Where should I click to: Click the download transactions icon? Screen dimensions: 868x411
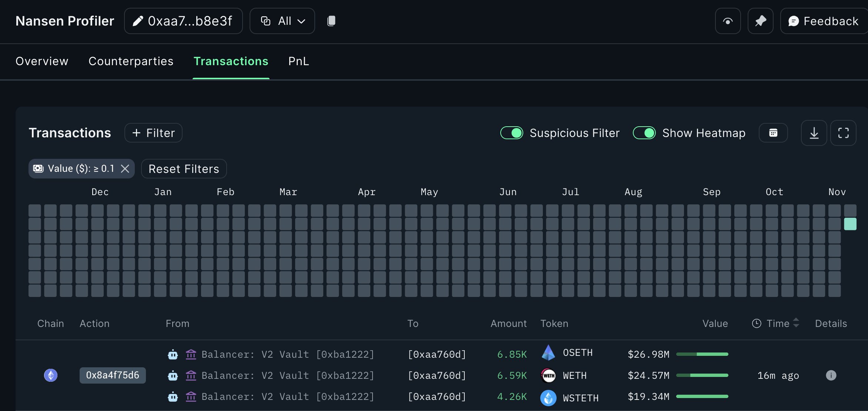click(814, 133)
